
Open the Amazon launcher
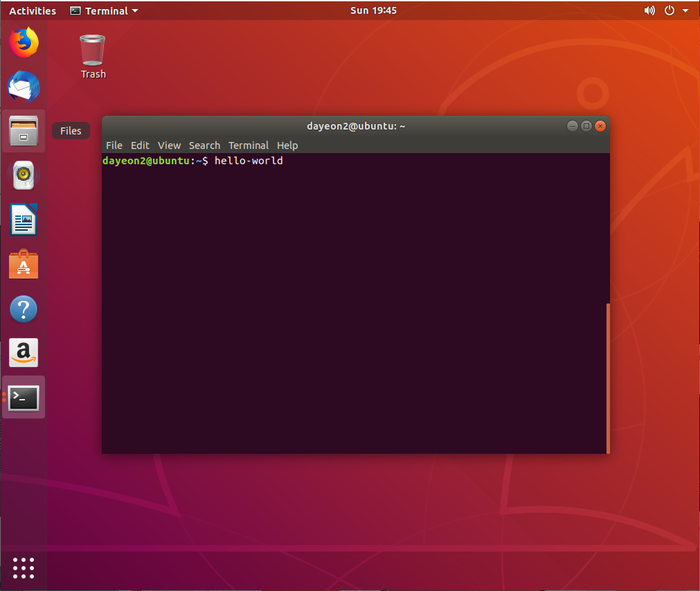tap(24, 353)
